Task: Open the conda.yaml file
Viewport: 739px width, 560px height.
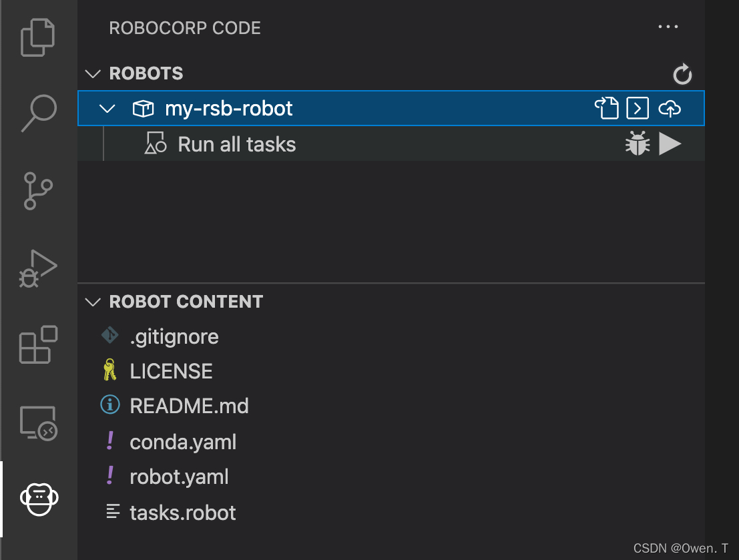Action: point(183,442)
